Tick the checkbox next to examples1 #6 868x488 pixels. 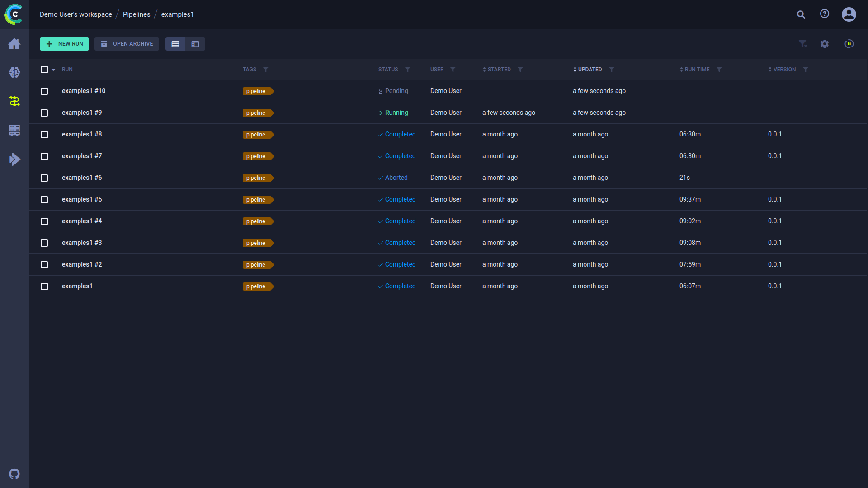pos(44,178)
